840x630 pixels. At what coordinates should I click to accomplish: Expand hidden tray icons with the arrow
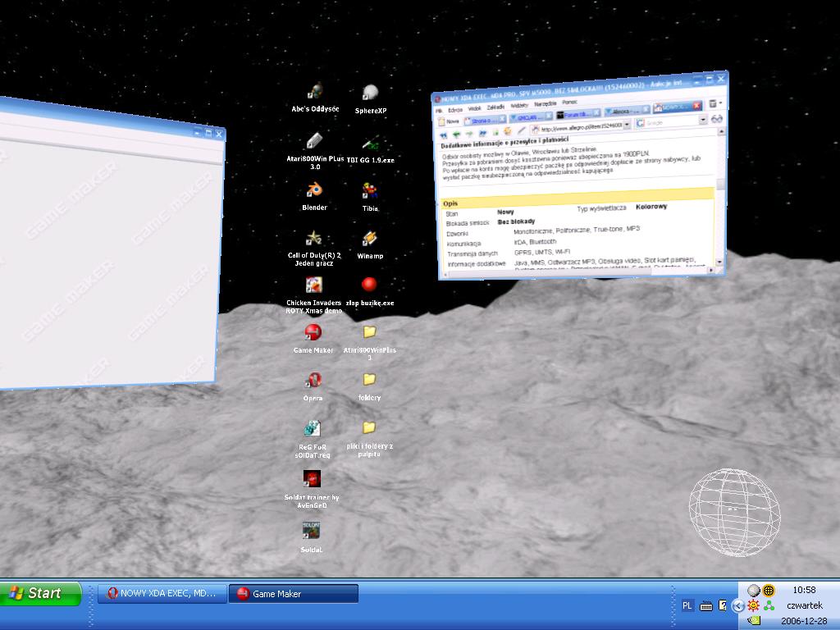(x=737, y=605)
